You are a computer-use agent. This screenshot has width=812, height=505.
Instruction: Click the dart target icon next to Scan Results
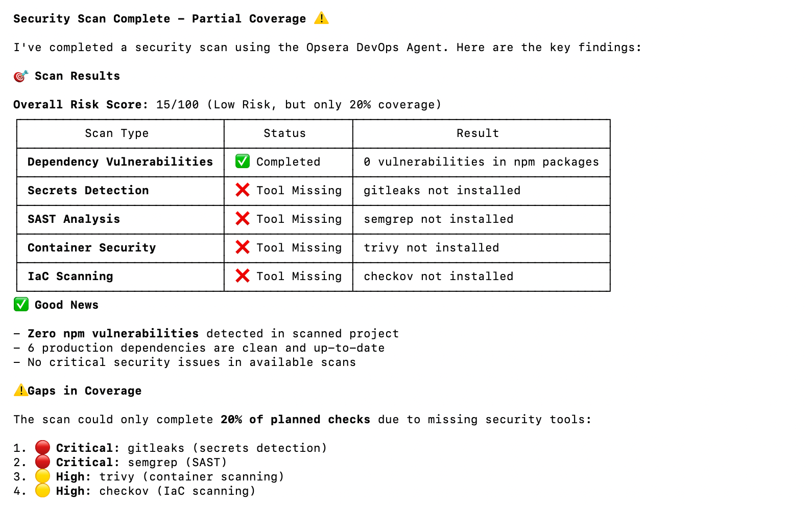tap(21, 76)
